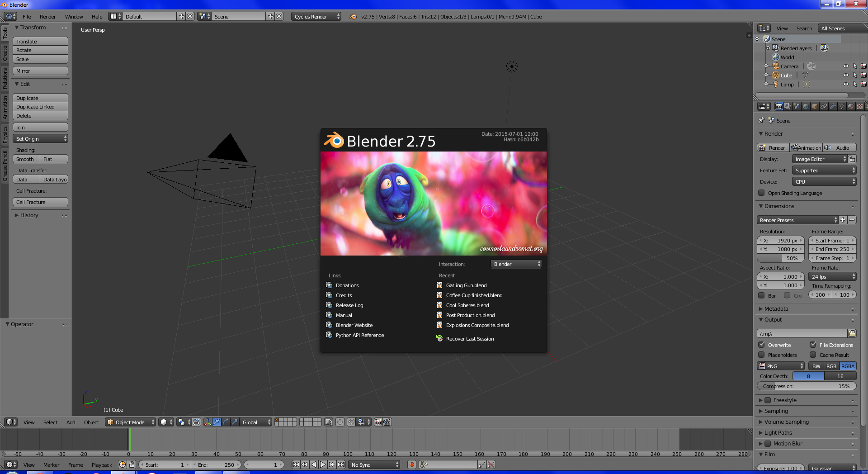868x474 pixels.
Task: Toggle the Overwrite checkbox in Output panel
Action: (x=762, y=345)
